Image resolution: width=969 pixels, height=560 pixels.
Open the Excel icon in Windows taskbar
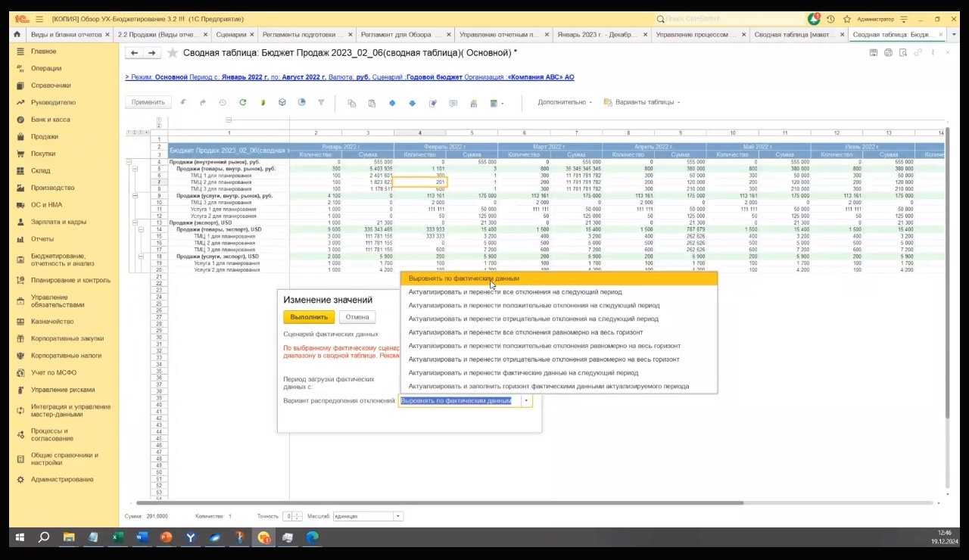pyautogui.click(x=118, y=537)
